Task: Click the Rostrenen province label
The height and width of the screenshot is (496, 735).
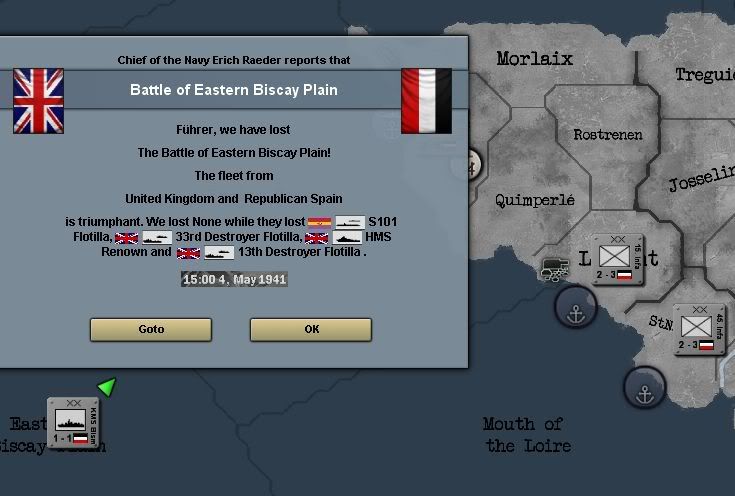Action: click(x=608, y=135)
